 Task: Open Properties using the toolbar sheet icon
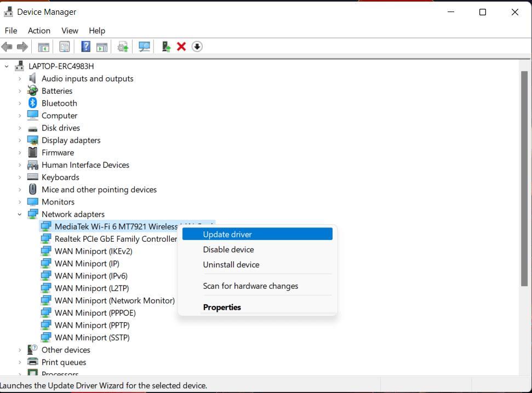tap(64, 47)
